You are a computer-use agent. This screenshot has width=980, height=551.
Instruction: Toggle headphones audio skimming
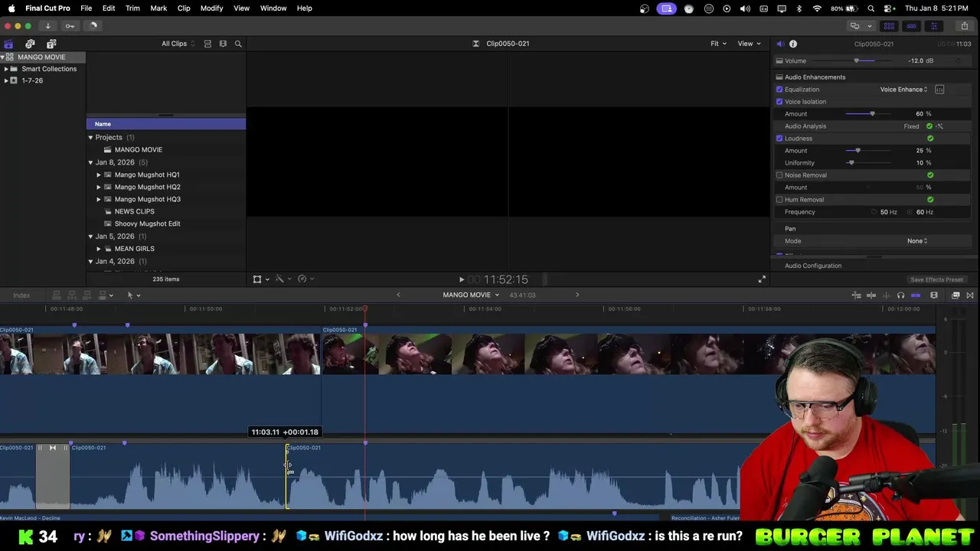pos(900,295)
